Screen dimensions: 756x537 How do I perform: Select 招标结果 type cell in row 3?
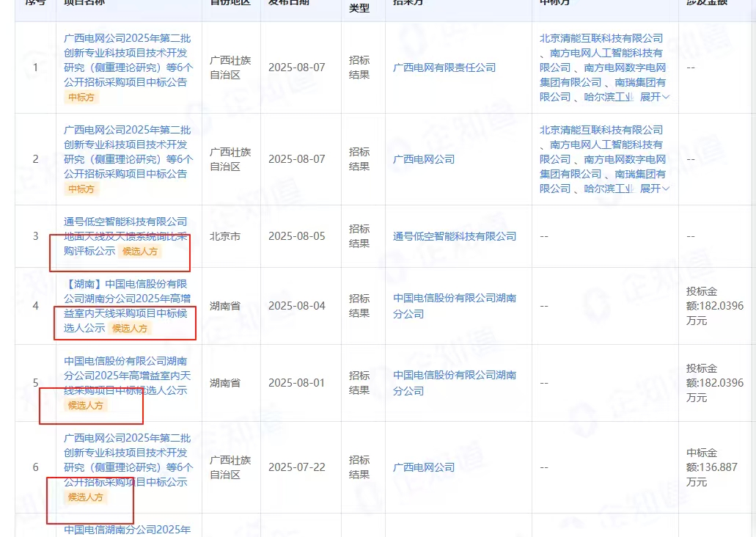pyautogui.click(x=359, y=236)
